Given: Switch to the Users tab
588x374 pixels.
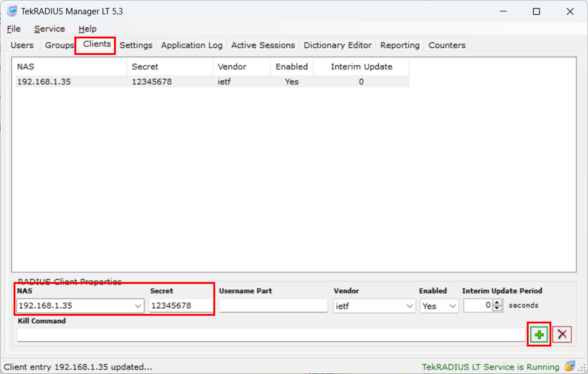Looking at the screenshot, I should pos(22,45).
